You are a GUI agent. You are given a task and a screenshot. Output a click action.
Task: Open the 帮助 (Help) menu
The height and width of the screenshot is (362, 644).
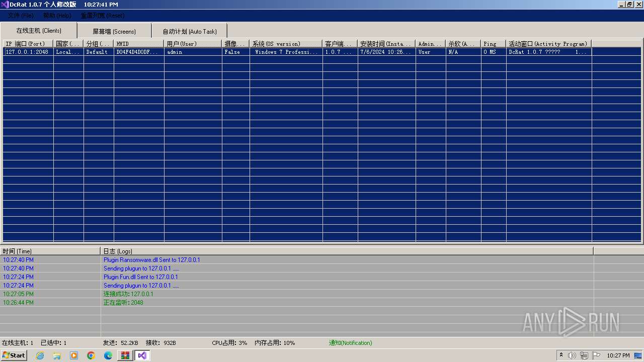57,16
